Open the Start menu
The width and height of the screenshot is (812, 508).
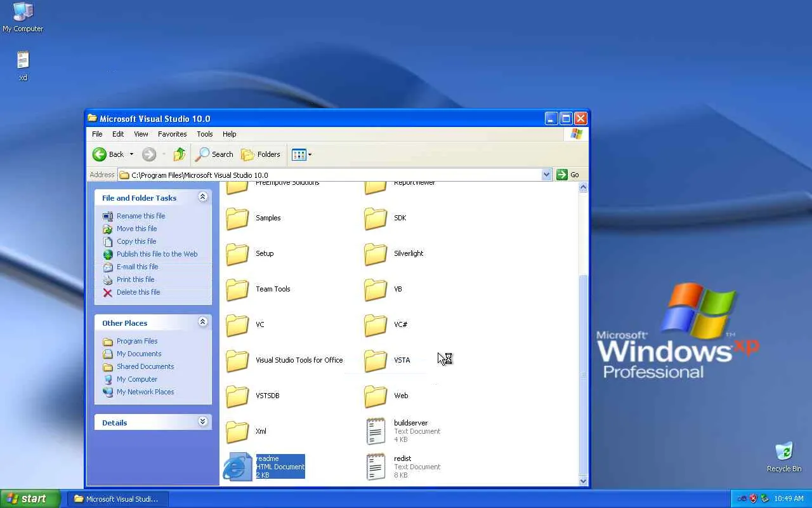(x=30, y=498)
